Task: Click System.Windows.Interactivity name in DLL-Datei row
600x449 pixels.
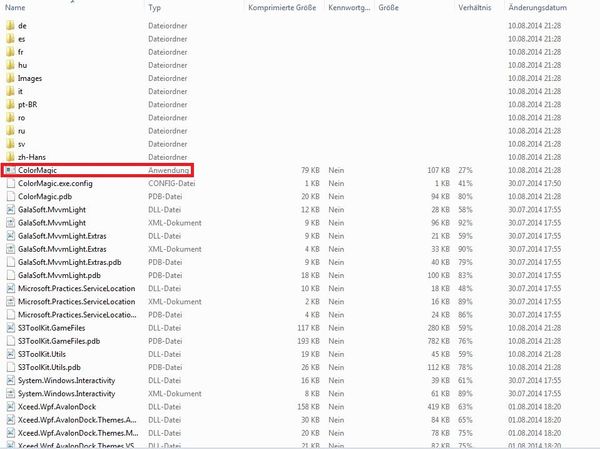Action: point(67,380)
